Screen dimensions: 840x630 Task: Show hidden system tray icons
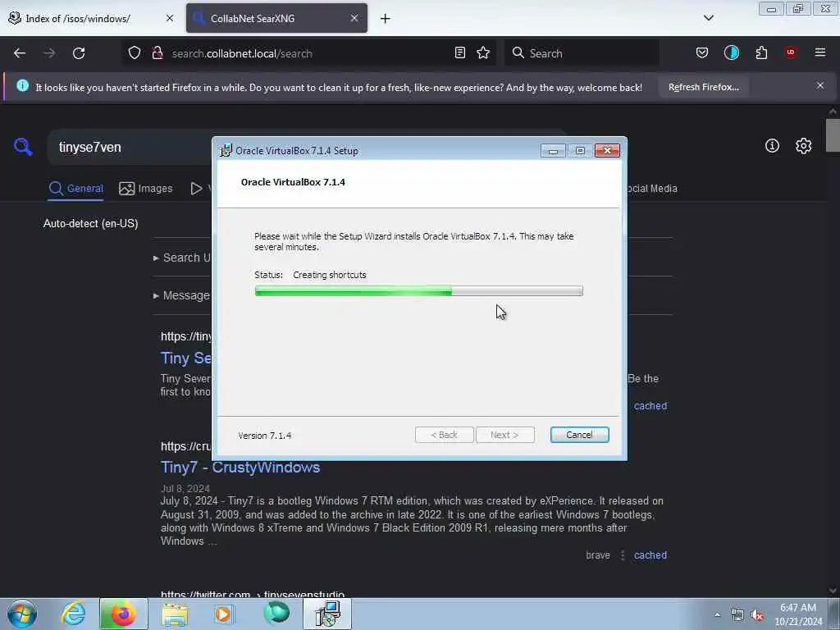(717, 614)
